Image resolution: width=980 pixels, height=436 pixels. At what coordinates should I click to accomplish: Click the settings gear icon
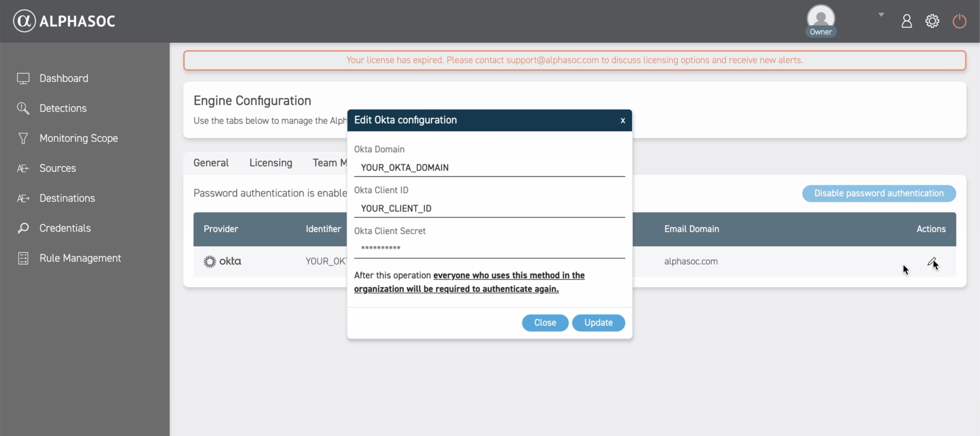tap(932, 21)
